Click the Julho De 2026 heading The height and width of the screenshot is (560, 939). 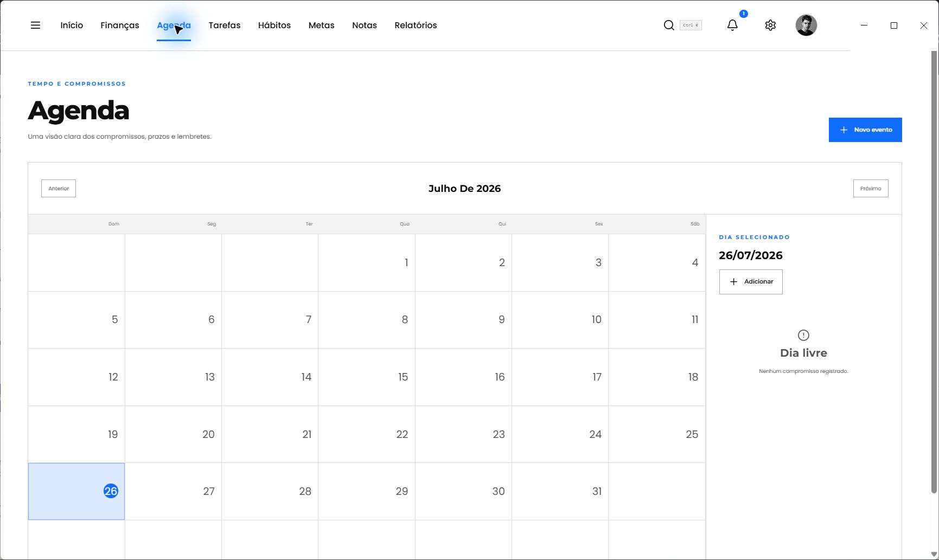[x=464, y=189]
